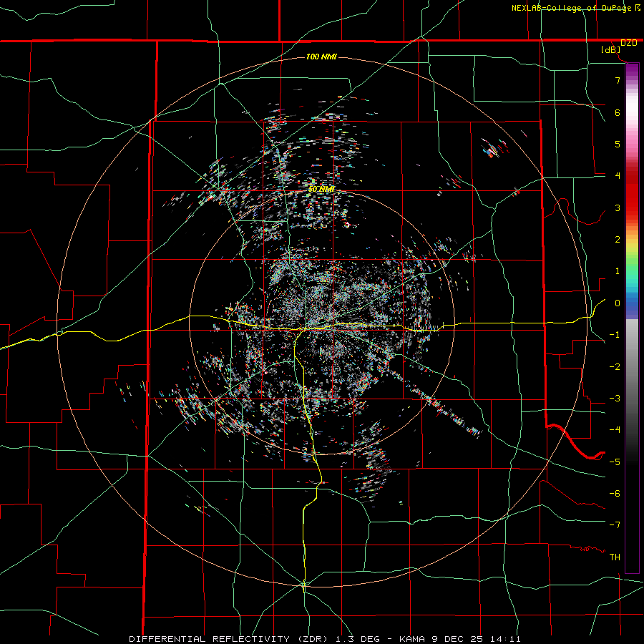Click the 7 value on color scale

618,80
